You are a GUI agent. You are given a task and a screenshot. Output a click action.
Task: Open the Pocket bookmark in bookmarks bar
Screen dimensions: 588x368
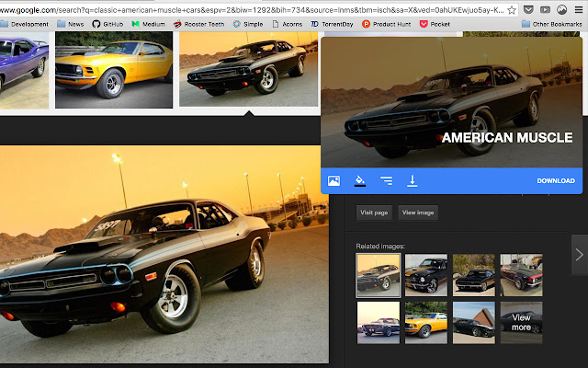[435, 24]
